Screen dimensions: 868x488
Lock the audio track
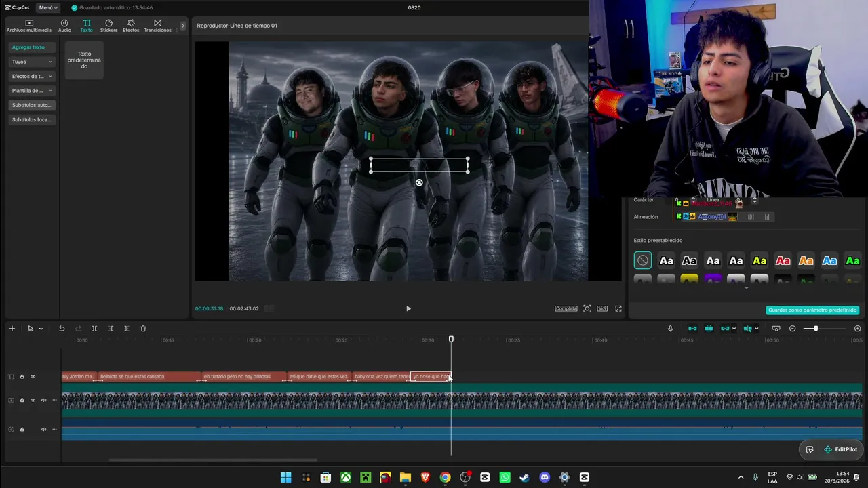coord(22,429)
